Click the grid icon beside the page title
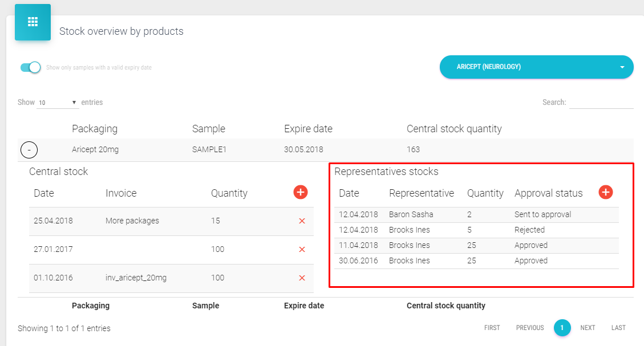644x346 pixels. tap(33, 22)
